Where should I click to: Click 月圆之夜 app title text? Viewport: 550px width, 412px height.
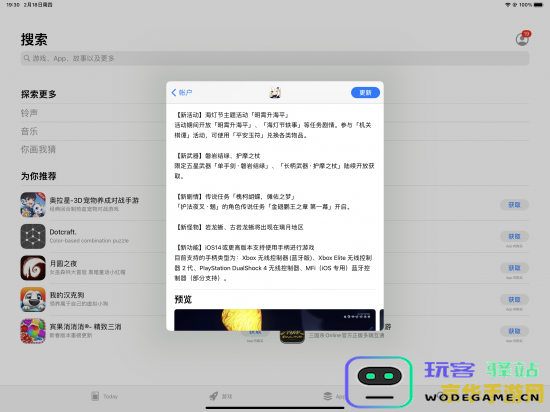[63, 263]
